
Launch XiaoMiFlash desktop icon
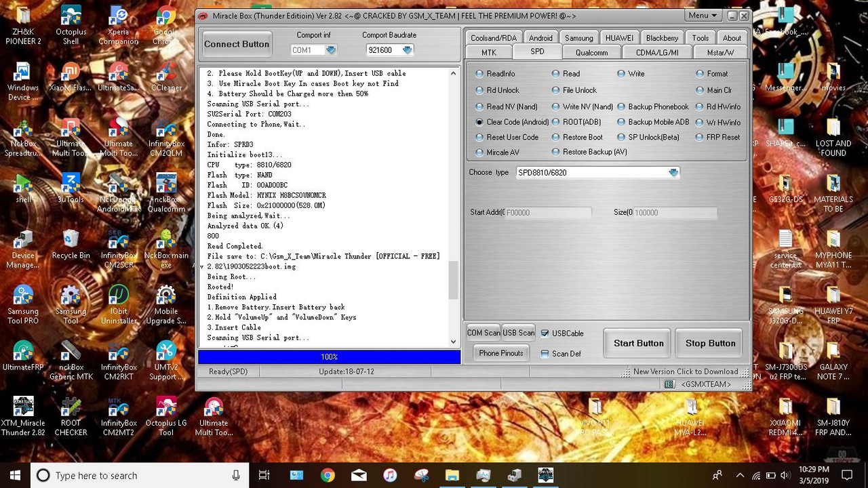pos(71,77)
